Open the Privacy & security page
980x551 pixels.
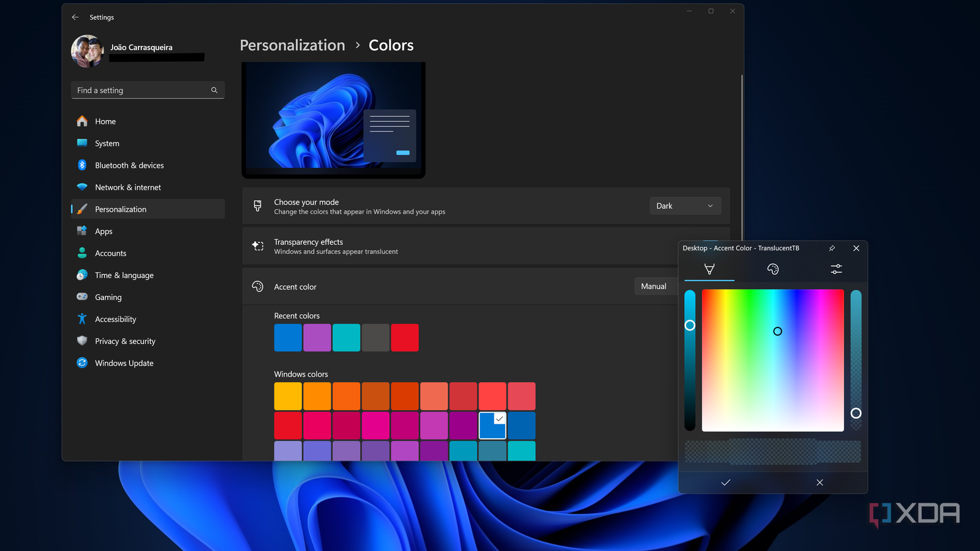pos(125,341)
